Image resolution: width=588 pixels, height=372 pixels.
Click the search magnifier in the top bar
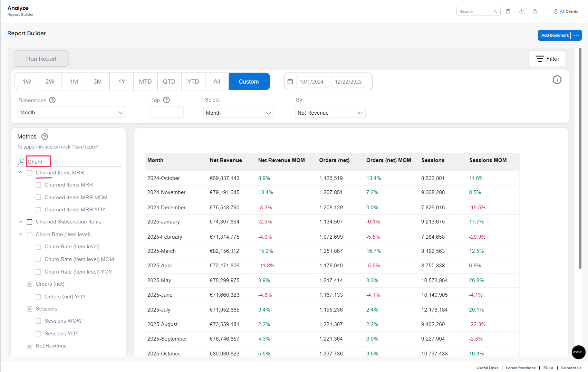coord(495,11)
